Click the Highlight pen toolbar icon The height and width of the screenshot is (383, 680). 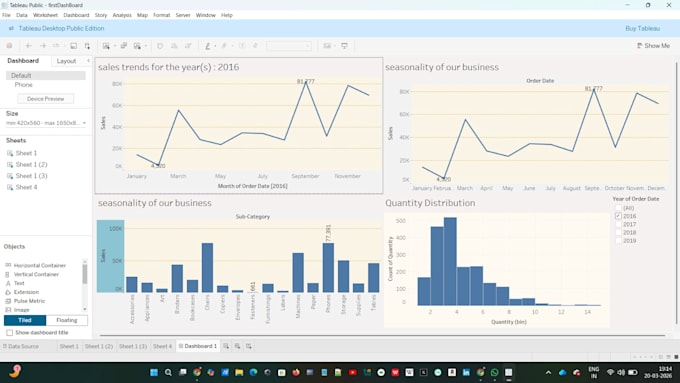coord(208,46)
